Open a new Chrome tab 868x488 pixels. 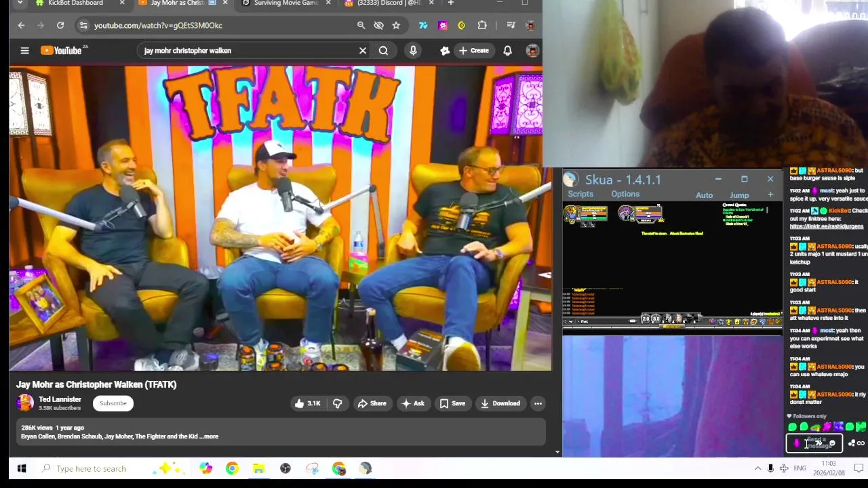tap(450, 3)
